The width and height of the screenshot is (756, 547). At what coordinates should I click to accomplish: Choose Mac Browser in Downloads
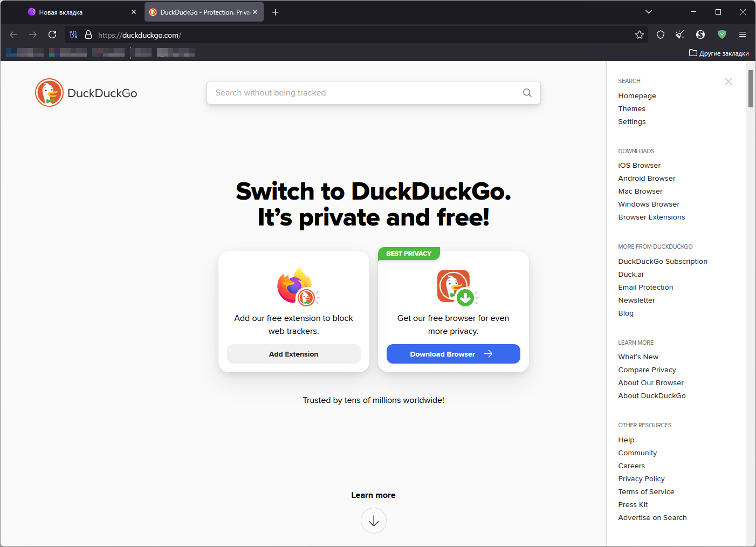click(x=640, y=191)
